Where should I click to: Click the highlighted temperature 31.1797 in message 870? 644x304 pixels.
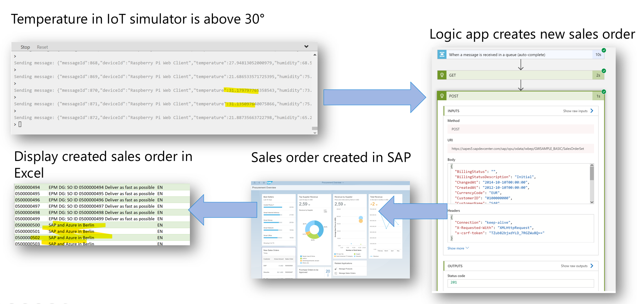242,90
